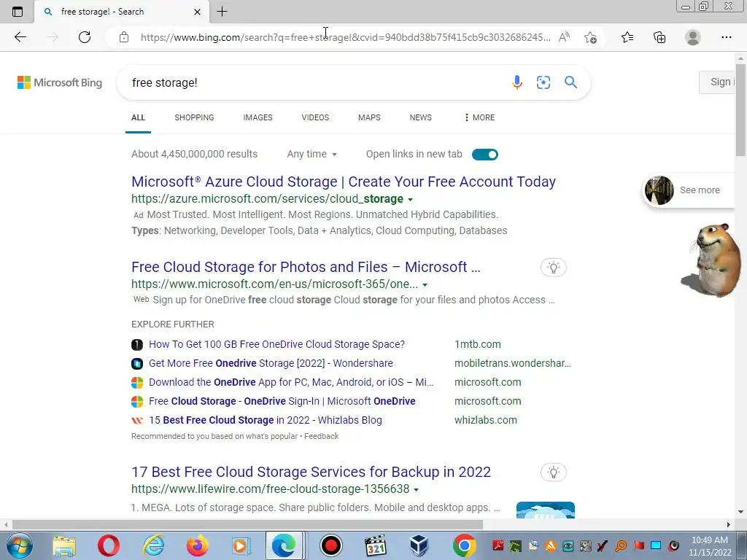Click the magnifier search button

[x=570, y=82]
